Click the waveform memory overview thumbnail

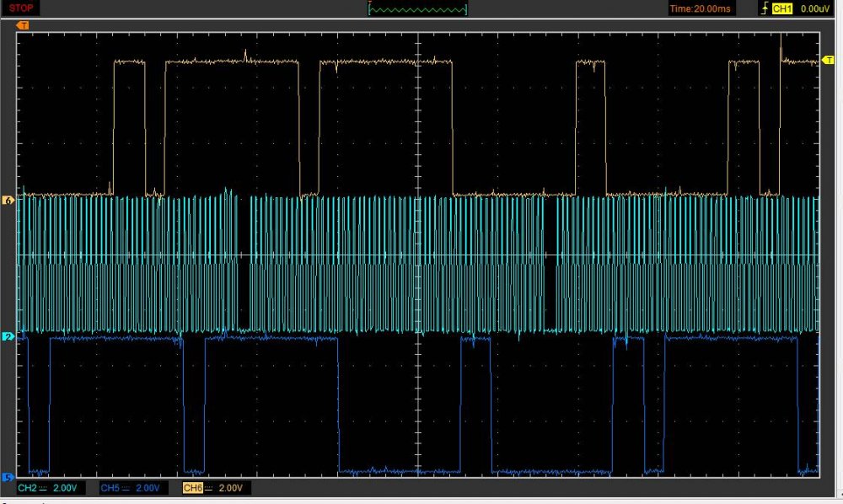(418, 8)
